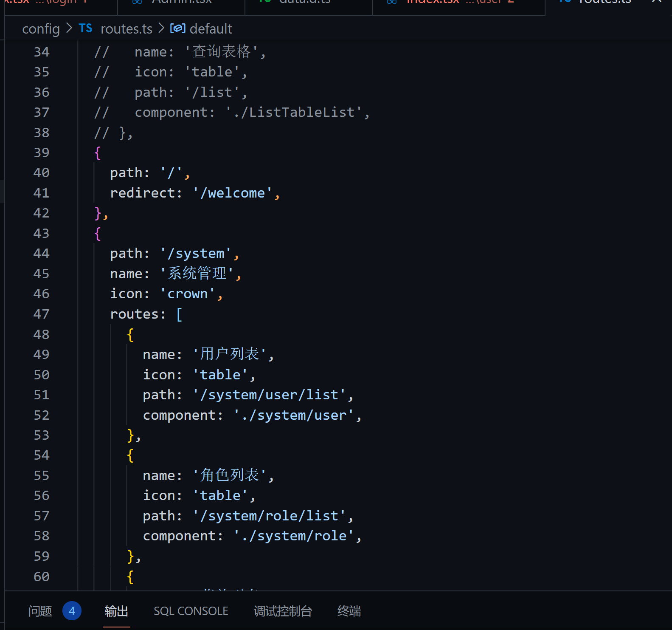Click the 'table' icon string on line 56
Image resolution: width=672 pixels, height=630 pixels.
coord(220,495)
